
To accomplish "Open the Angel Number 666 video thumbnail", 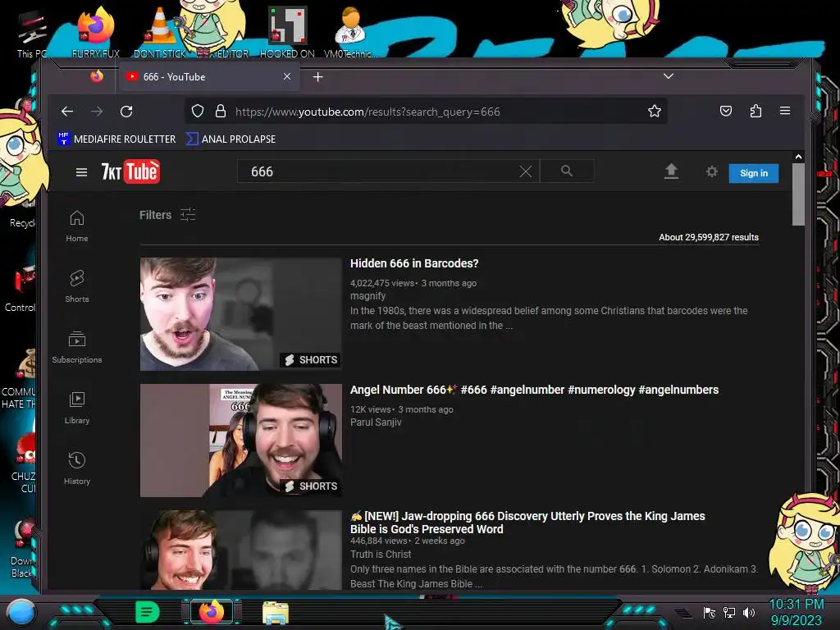I will tap(240, 441).
